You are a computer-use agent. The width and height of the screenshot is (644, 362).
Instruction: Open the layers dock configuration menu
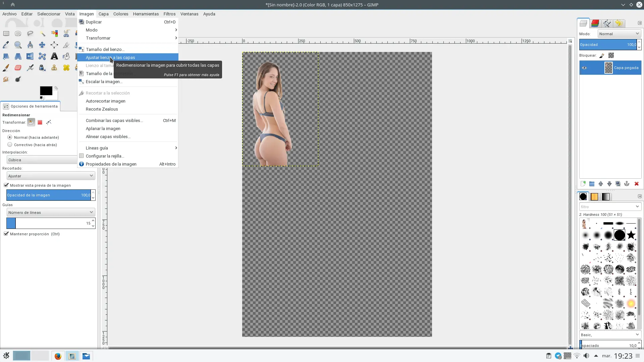(639, 23)
